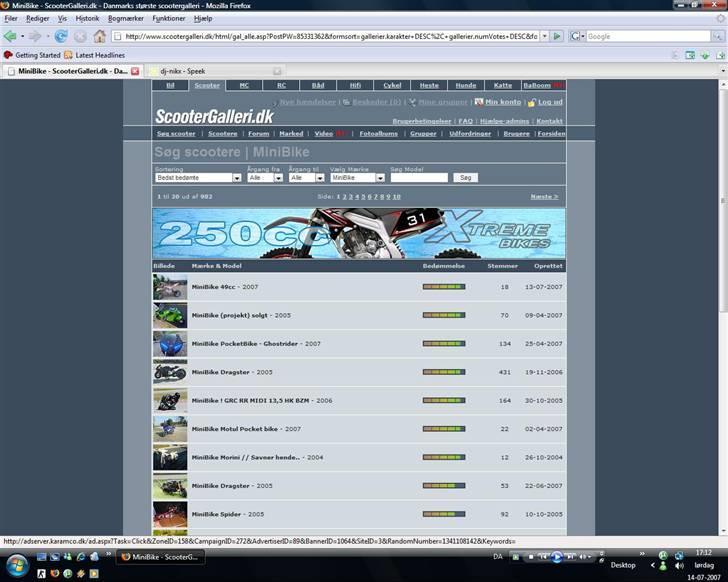This screenshot has height=582, width=728.
Task: Click the green Go button beside the address bar
Action: point(557,36)
